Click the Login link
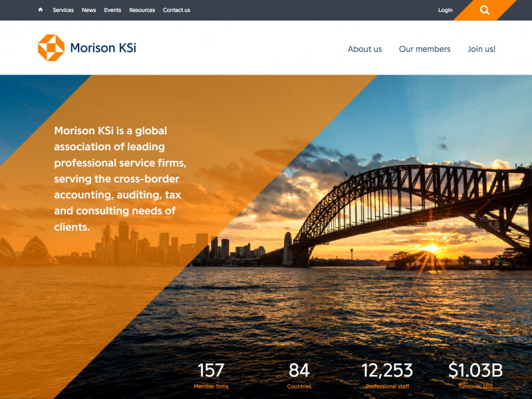 click(x=445, y=10)
